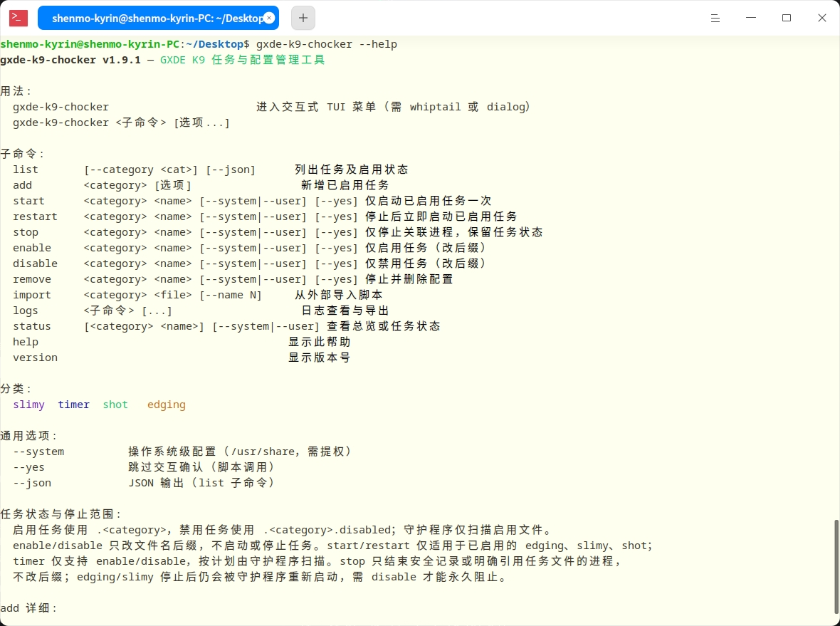Click the 'gxde-k9-chocker v1.9.1' version text
Screen dimensions: 840x626
coord(70,60)
